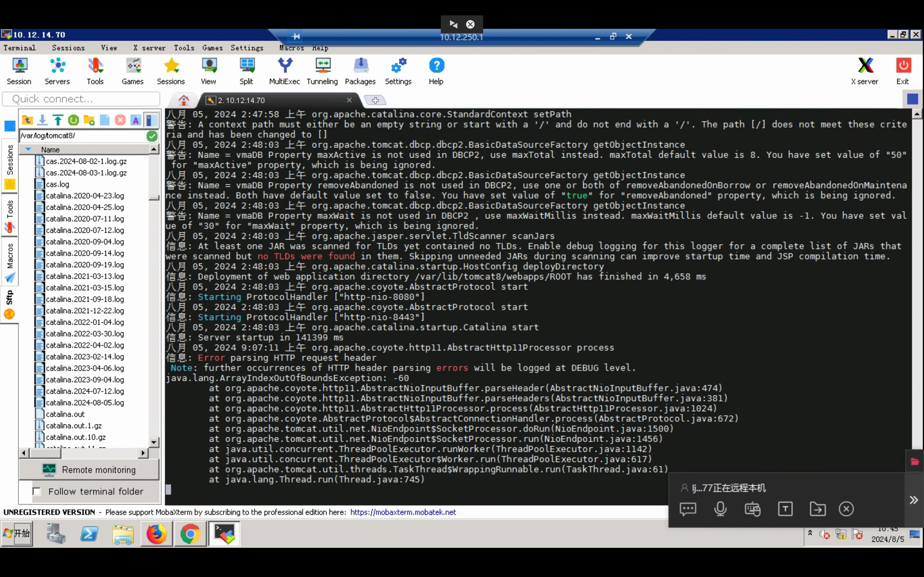The image size is (924, 577).
Task: Expand Windows system tray hidden icons
Action: tap(810, 533)
